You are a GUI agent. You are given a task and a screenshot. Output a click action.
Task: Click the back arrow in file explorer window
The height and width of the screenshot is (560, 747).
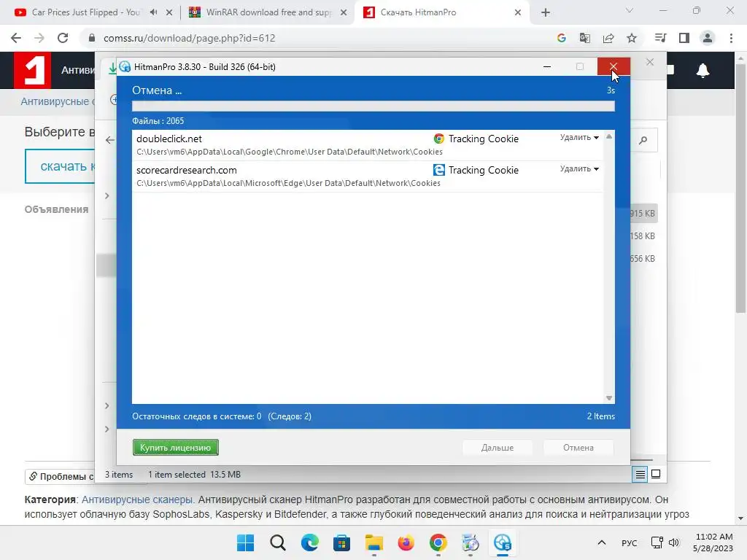coord(110,140)
